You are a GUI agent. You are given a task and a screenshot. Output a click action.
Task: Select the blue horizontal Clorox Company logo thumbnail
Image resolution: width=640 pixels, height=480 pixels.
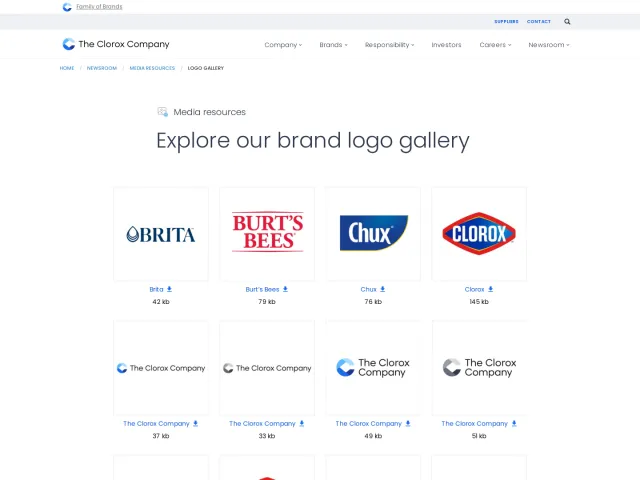[x=161, y=368]
